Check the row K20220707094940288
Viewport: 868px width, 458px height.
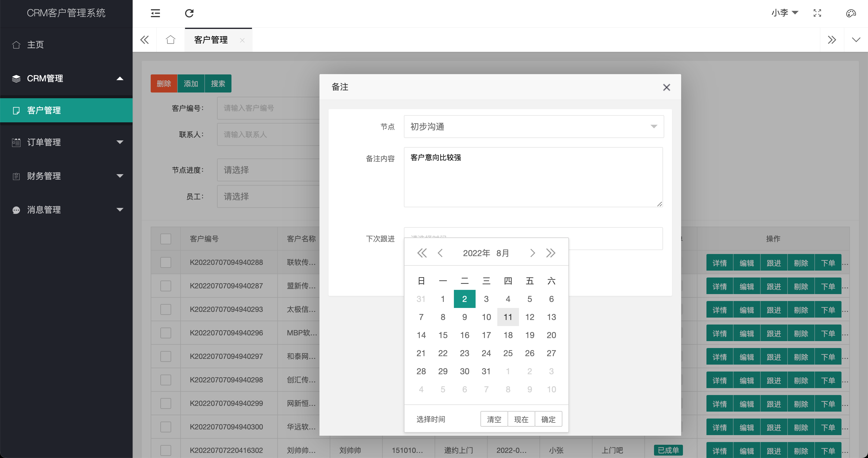tap(165, 262)
